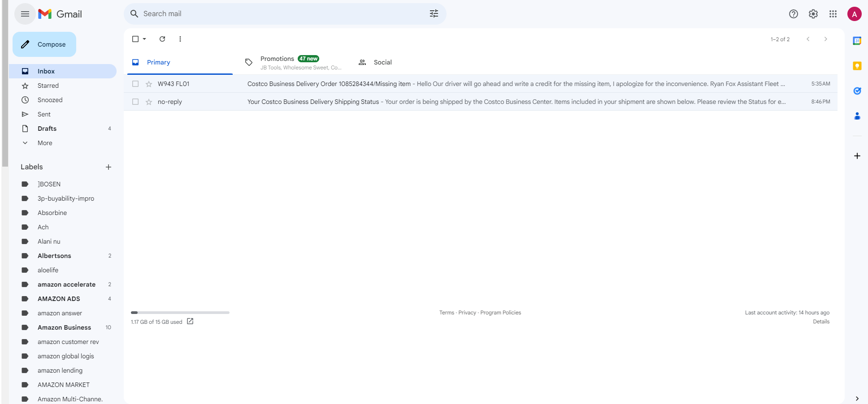The width and height of the screenshot is (868, 404).
Task: Star the no-reply email
Action: (149, 102)
